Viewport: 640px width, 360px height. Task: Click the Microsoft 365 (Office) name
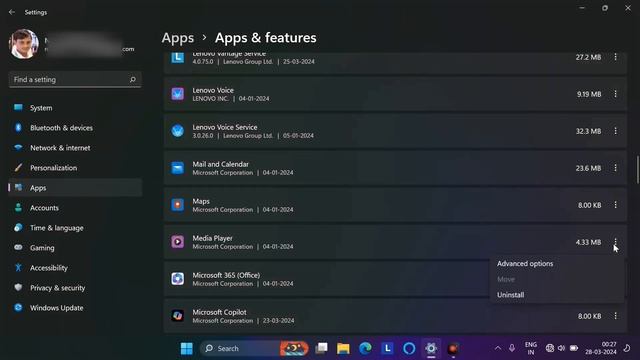(226, 275)
